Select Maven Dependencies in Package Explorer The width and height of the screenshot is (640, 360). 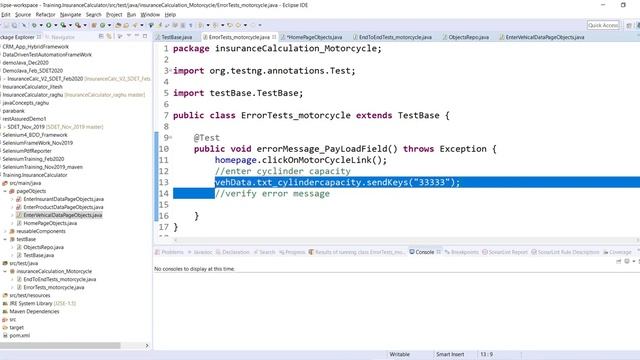[34, 311]
